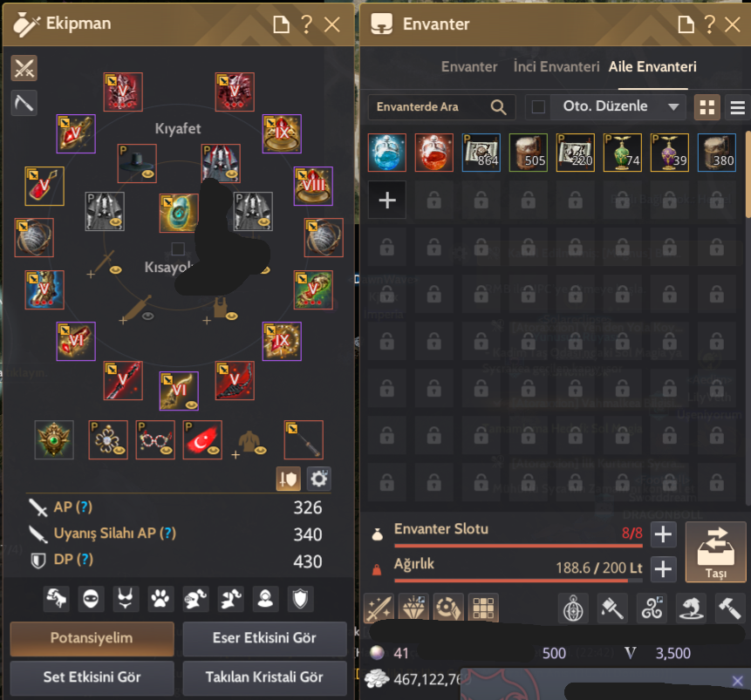Click the paw pet icon
The image size is (751, 700).
[x=160, y=599]
